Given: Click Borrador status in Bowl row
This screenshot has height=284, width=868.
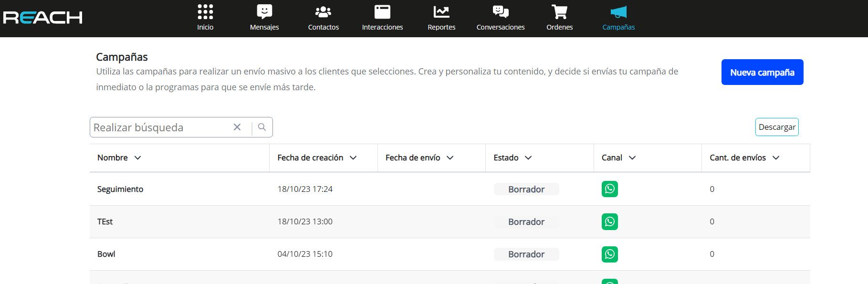Looking at the screenshot, I should pyautogui.click(x=526, y=254).
